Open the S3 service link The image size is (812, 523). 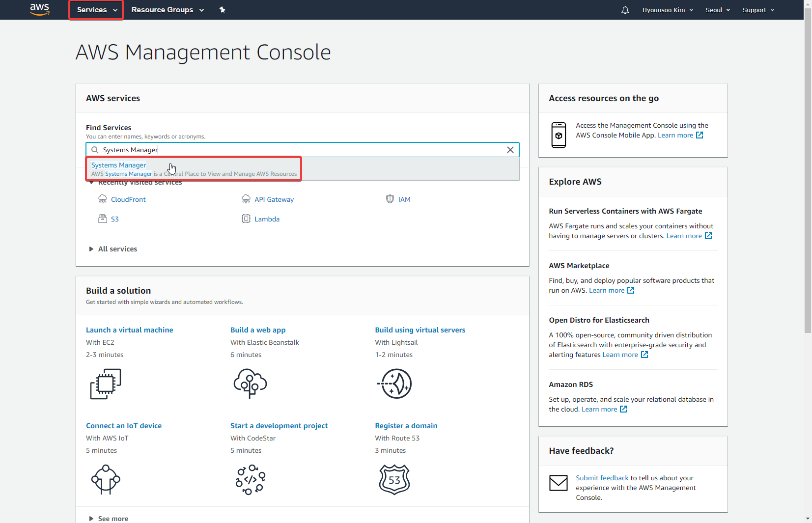(115, 219)
